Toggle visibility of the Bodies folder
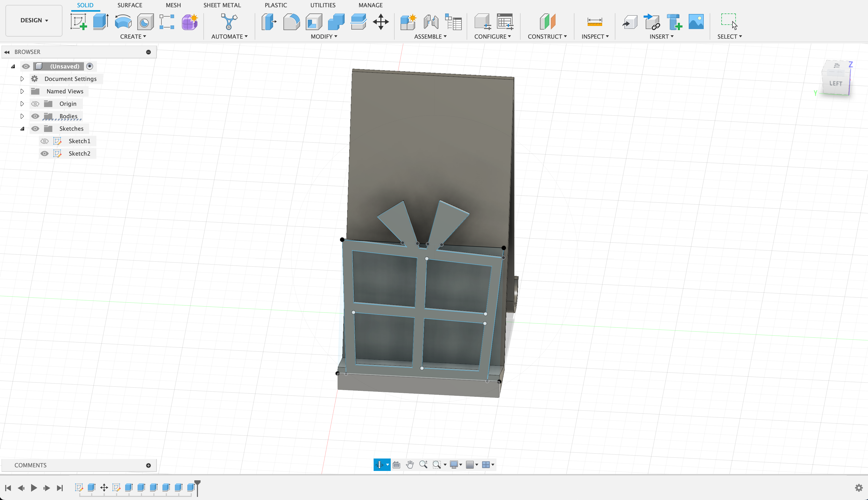 pyautogui.click(x=35, y=116)
